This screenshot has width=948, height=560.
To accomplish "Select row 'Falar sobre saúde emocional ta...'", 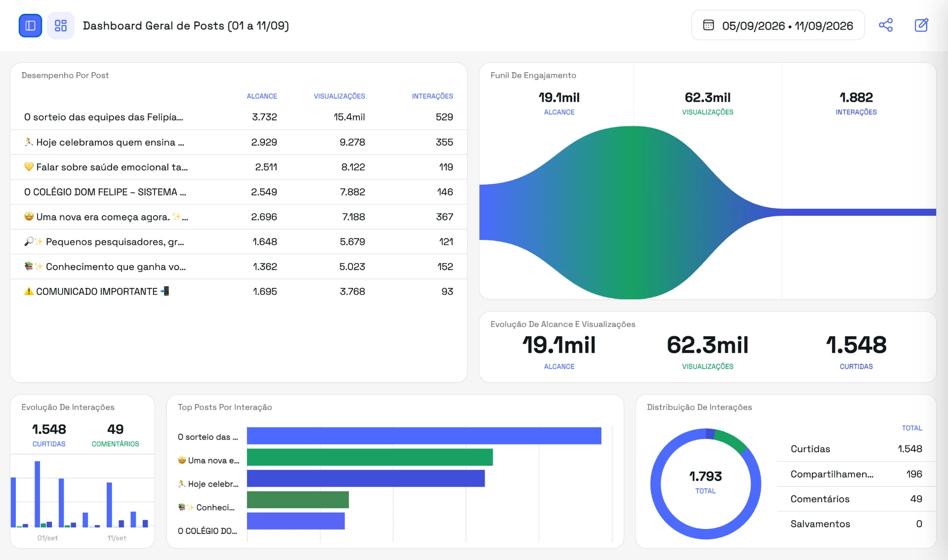I will 238,167.
